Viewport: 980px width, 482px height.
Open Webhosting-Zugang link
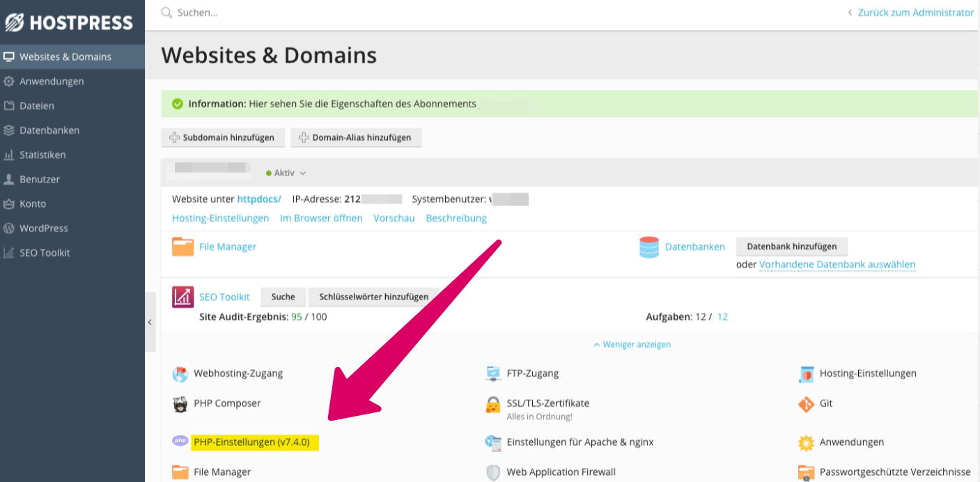(x=238, y=373)
